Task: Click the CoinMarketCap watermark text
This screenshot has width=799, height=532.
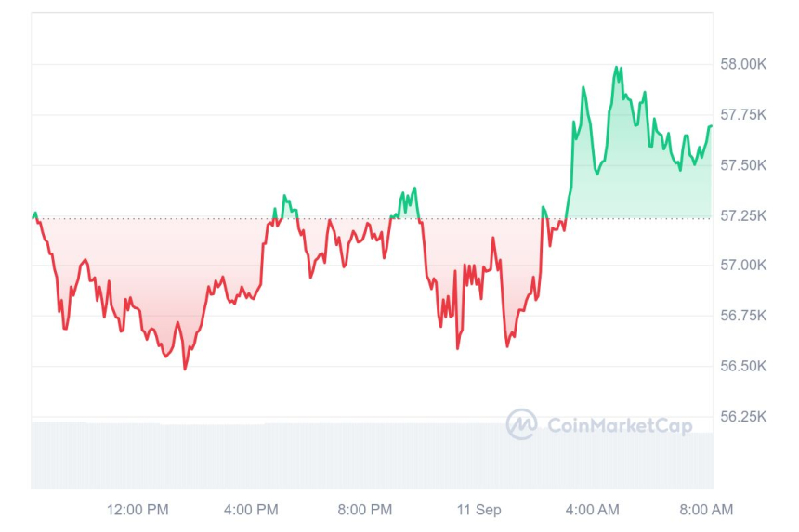Action: pos(620,426)
